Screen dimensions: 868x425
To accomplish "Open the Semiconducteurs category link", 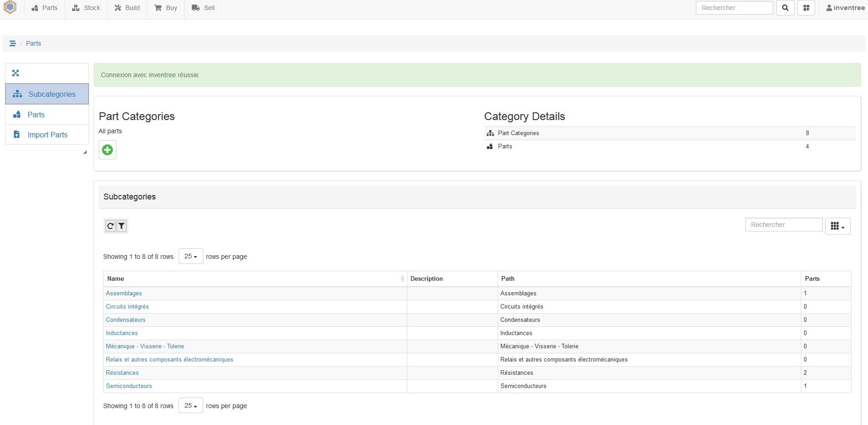I will point(129,386).
